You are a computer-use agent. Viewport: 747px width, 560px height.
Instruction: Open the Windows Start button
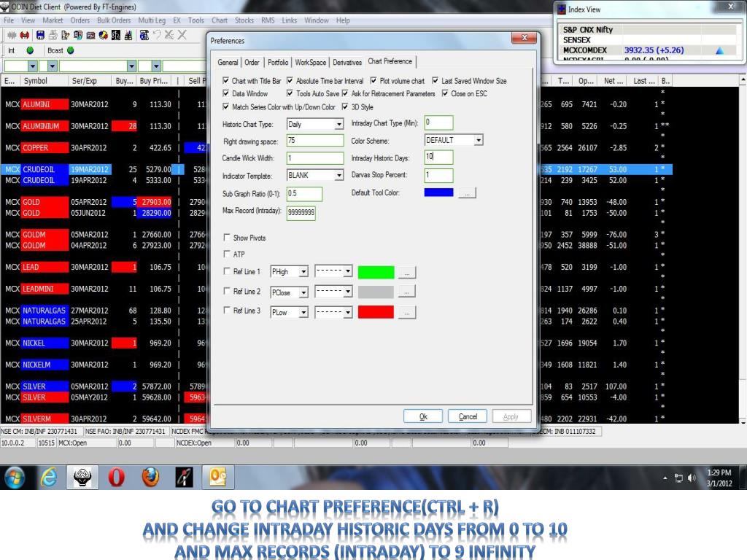click(15, 477)
